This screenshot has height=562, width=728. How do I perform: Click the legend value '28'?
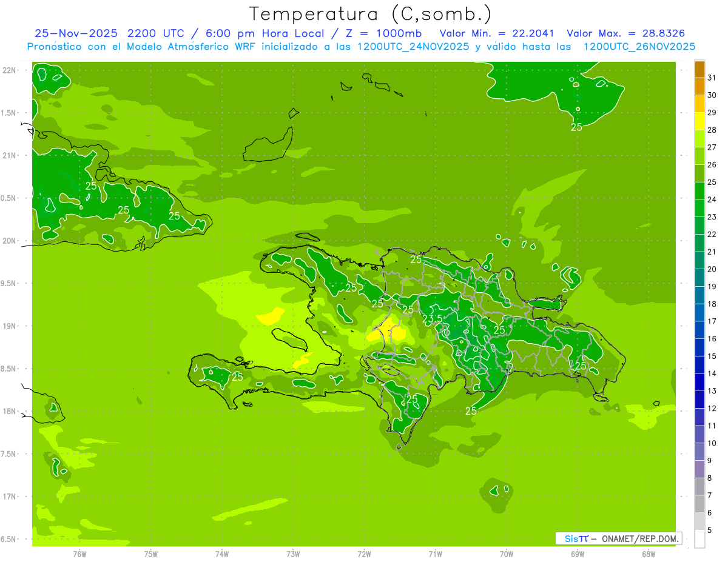tap(712, 130)
